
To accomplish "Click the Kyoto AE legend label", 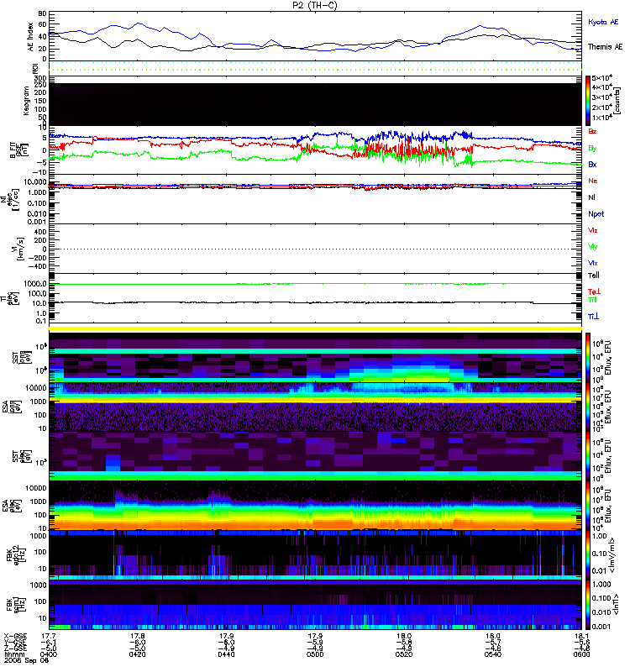I will 605,22.
